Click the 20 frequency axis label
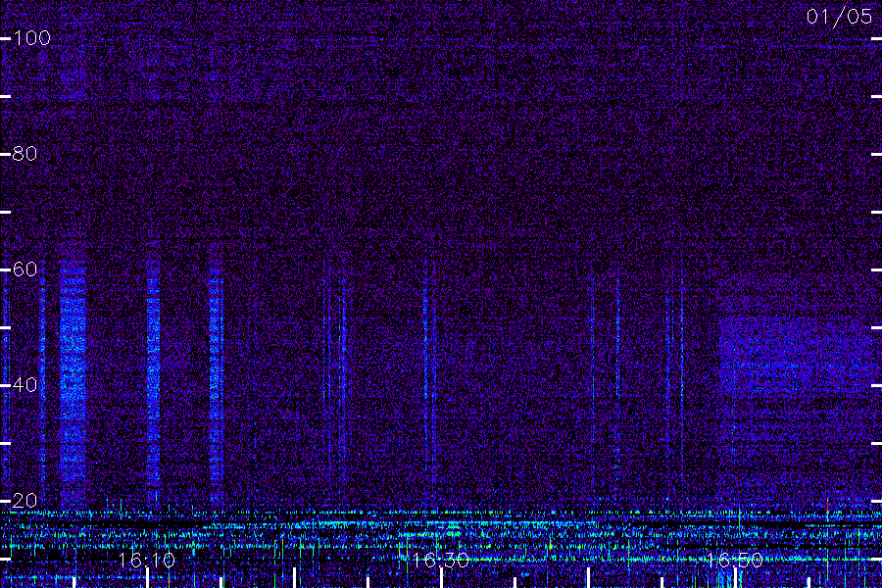 (24, 501)
